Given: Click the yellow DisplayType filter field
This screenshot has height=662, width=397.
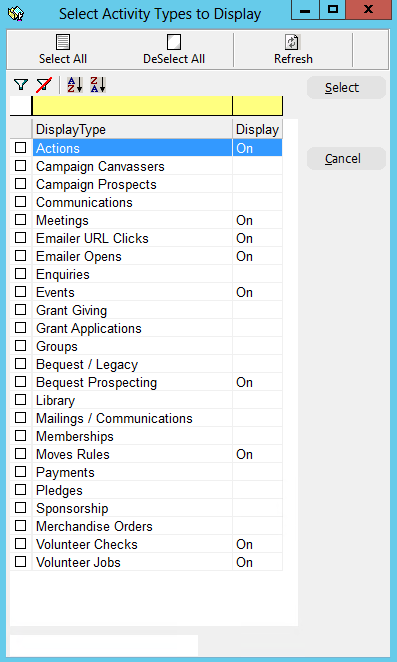Looking at the screenshot, I should tap(132, 106).
